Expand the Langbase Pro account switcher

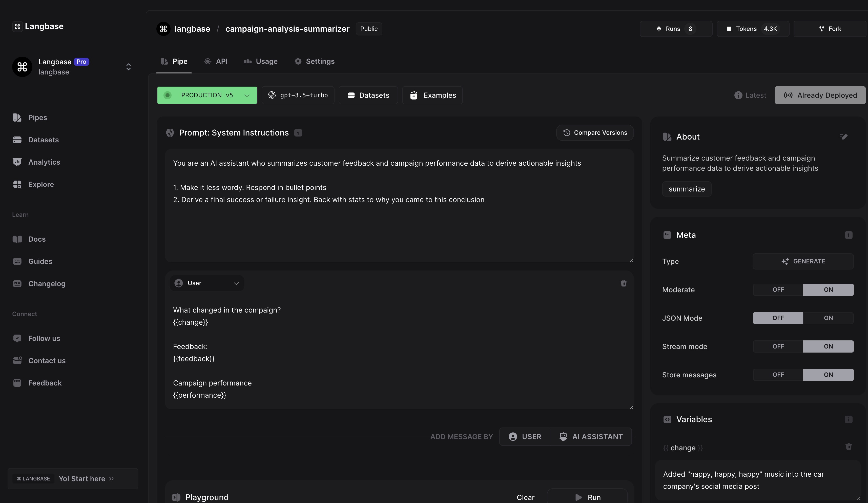click(x=128, y=67)
